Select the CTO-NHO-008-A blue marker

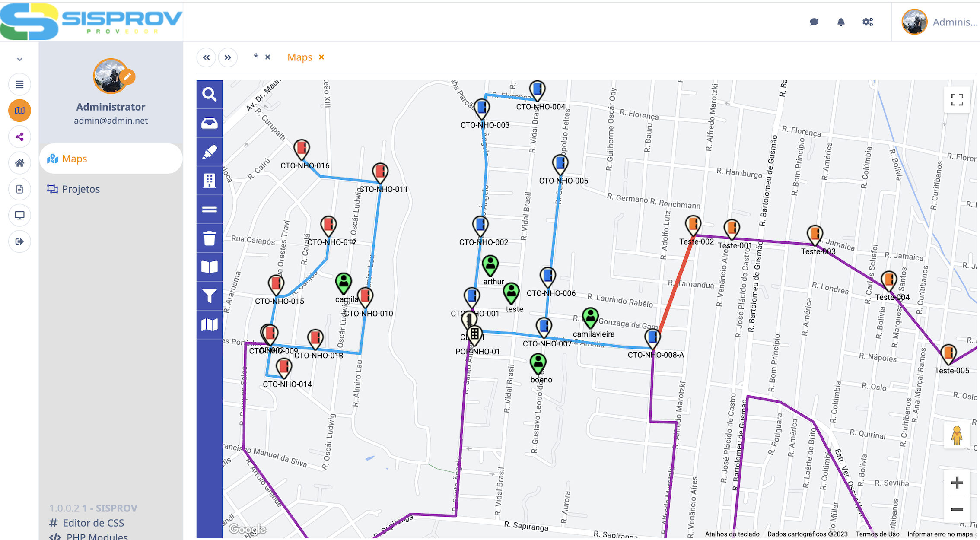653,339
